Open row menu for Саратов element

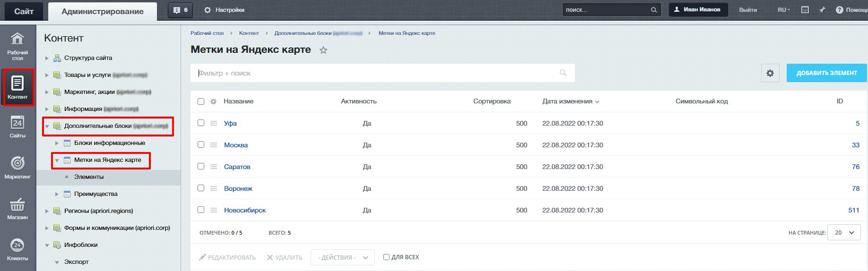click(214, 167)
